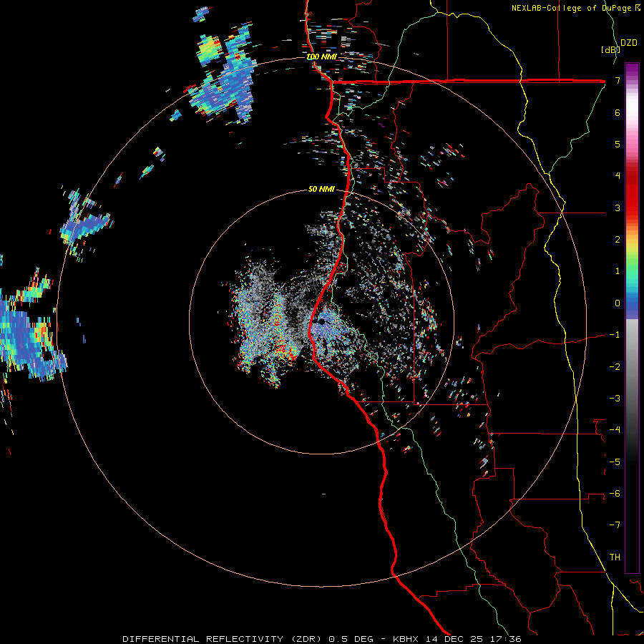Click the 6 value on color scale
Viewport: 644px width, 644px height.
point(618,112)
